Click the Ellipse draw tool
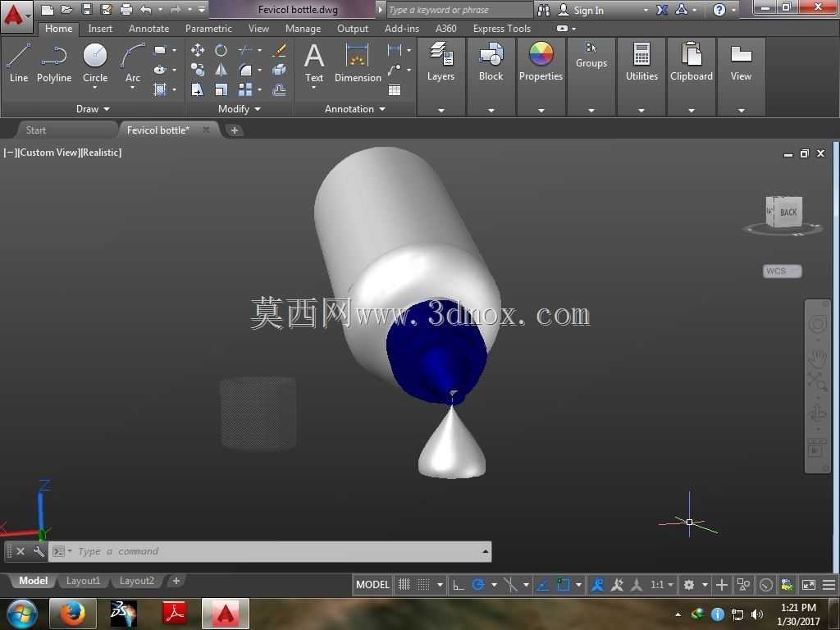Viewport: 840px width, 630px height. [x=160, y=70]
